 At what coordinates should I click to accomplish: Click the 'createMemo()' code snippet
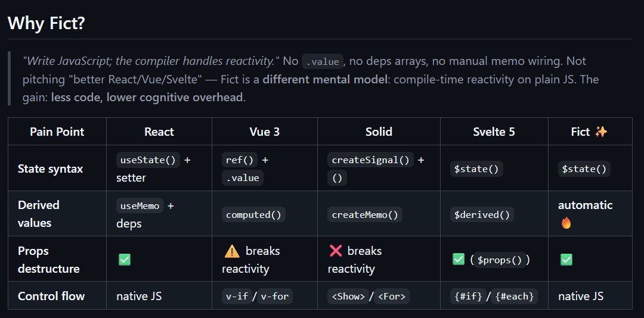tap(365, 214)
